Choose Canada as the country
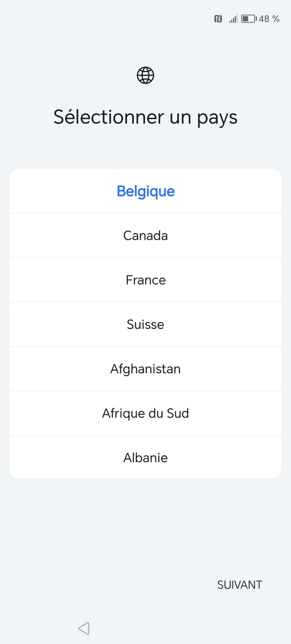The height and width of the screenshot is (644, 291). click(145, 236)
